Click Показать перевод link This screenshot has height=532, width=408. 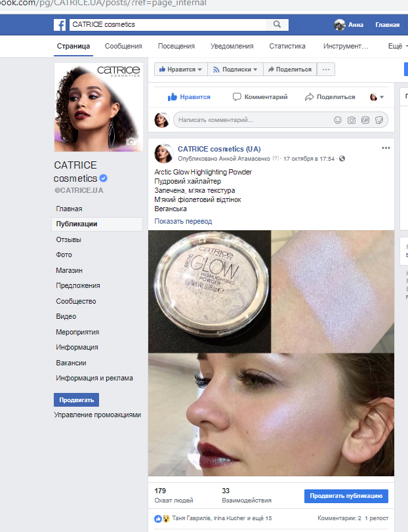tap(183, 221)
